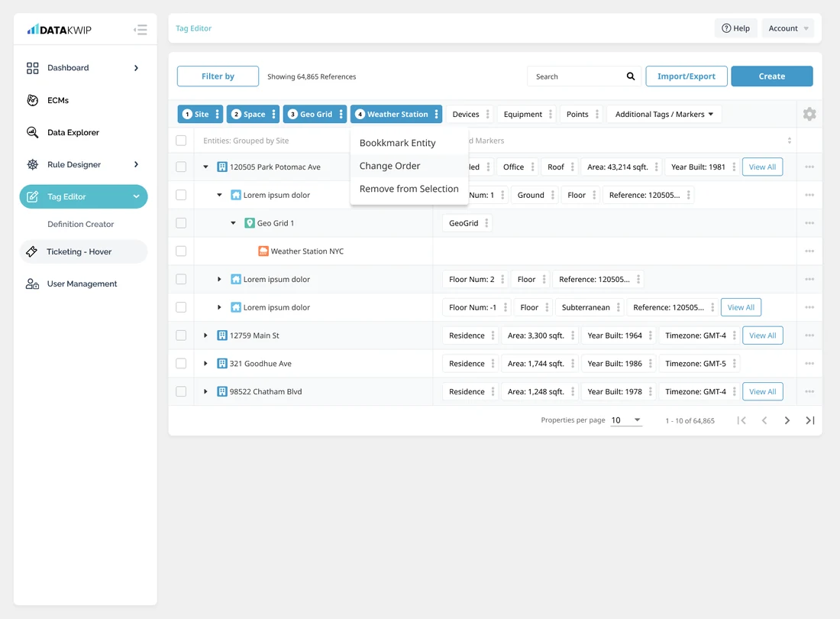840x619 pixels.
Task: Click the Weather Station NYC entity icon
Action: 263,251
